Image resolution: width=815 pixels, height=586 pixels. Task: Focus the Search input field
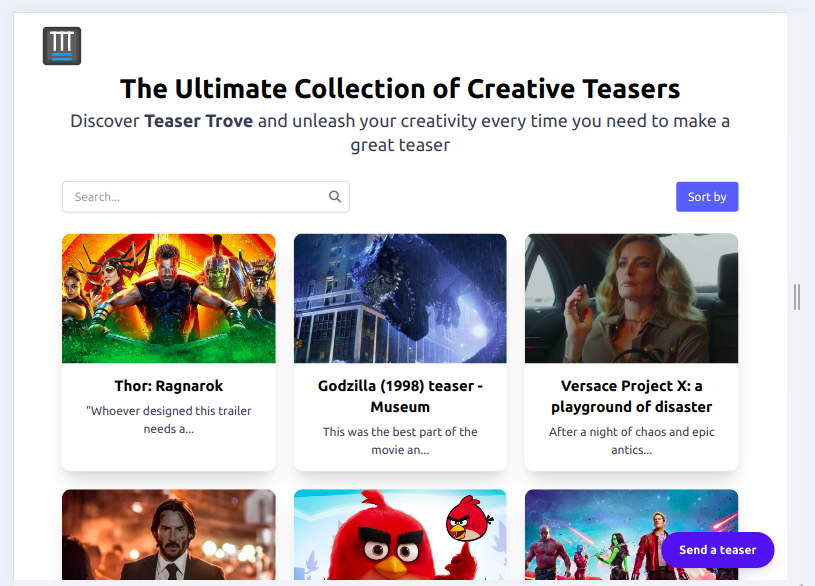pos(206,197)
